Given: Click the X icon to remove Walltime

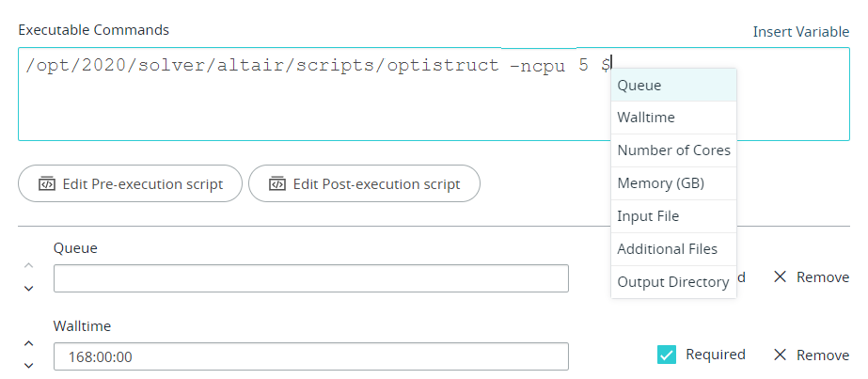Looking at the screenshot, I should 780,355.
